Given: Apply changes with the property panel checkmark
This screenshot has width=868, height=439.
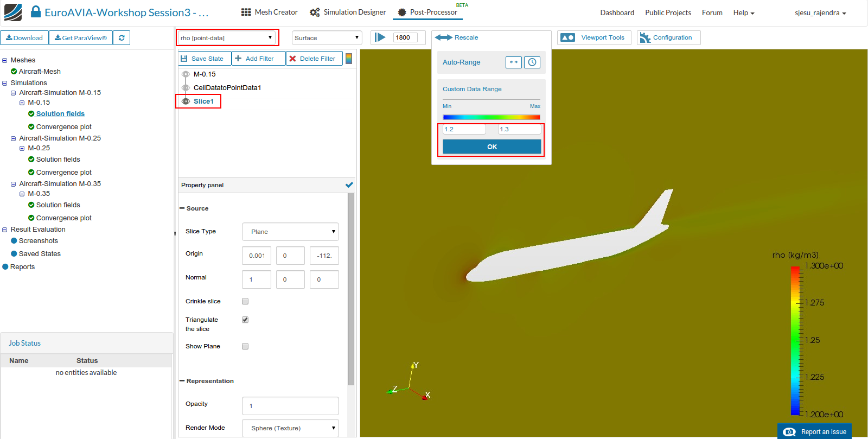Looking at the screenshot, I should (x=349, y=185).
